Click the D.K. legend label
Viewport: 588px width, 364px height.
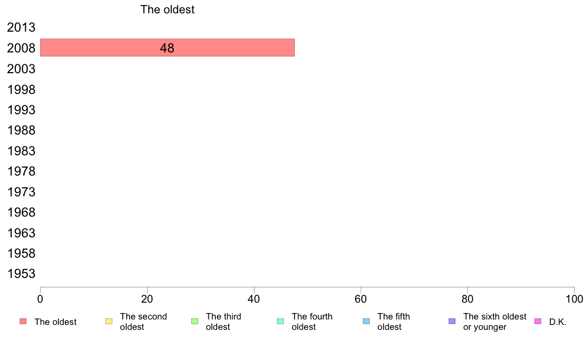coord(558,322)
